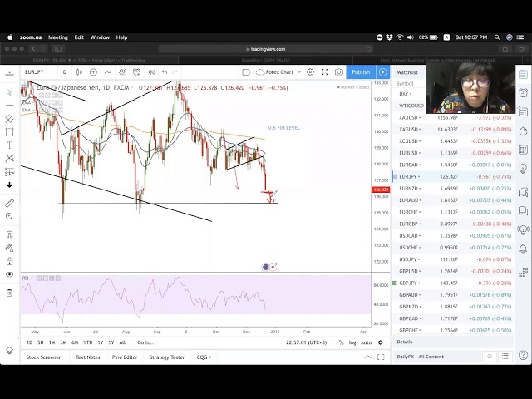Click the blue Publish button
The height and width of the screenshot is (399, 532).
(361, 72)
